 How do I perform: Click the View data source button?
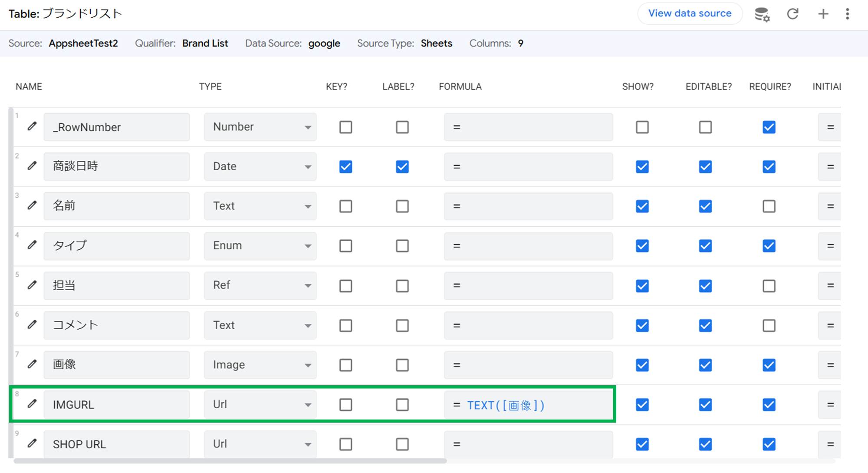(690, 13)
